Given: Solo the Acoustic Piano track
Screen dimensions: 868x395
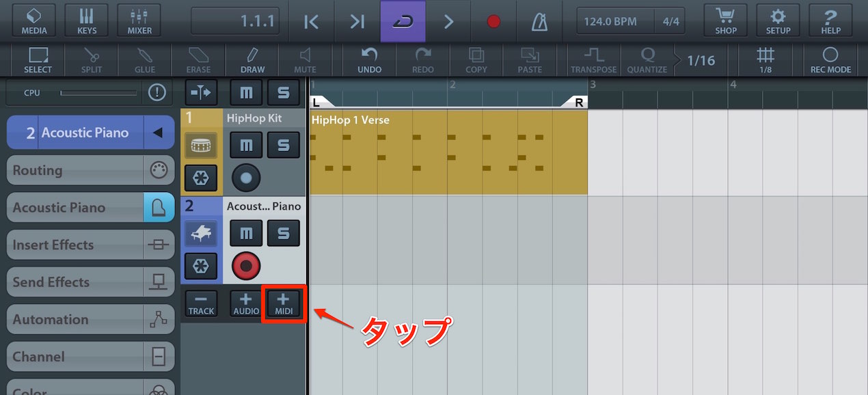Looking at the screenshot, I should (283, 234).
